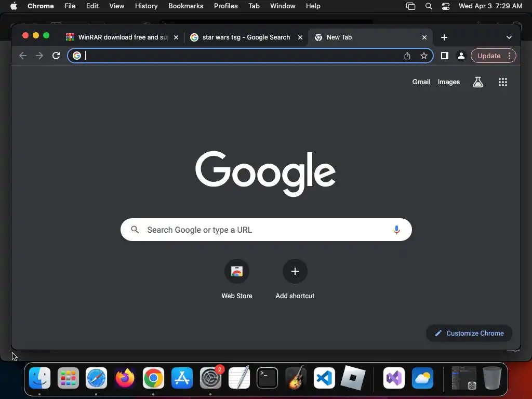Viewport: 532px width, 399px height.
Task: Open System Settings from the Dock
Action: coord(210,378)
